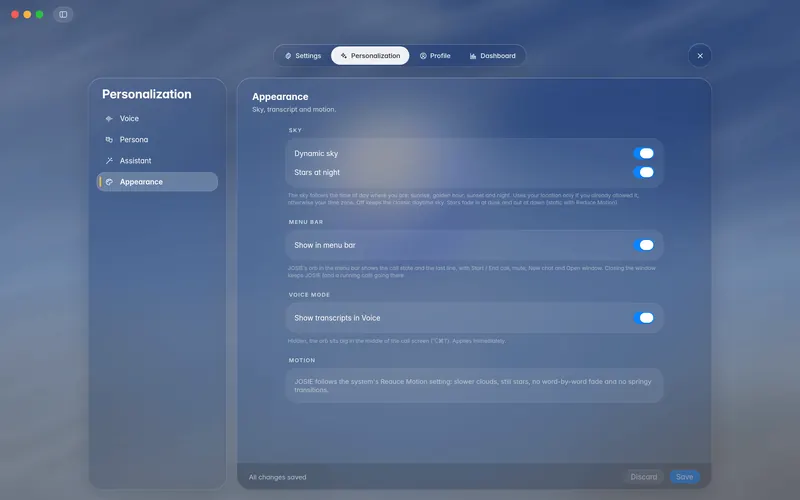Click the 'All changes saved' status text
Image resolution: width=800 pixels, height=500 pixels.
278,477
